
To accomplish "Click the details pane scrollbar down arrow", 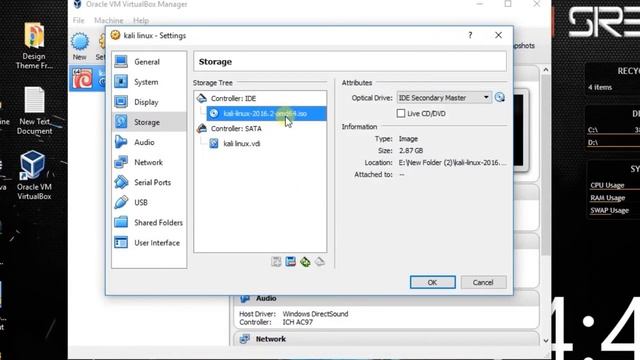I will coord(546,341).
